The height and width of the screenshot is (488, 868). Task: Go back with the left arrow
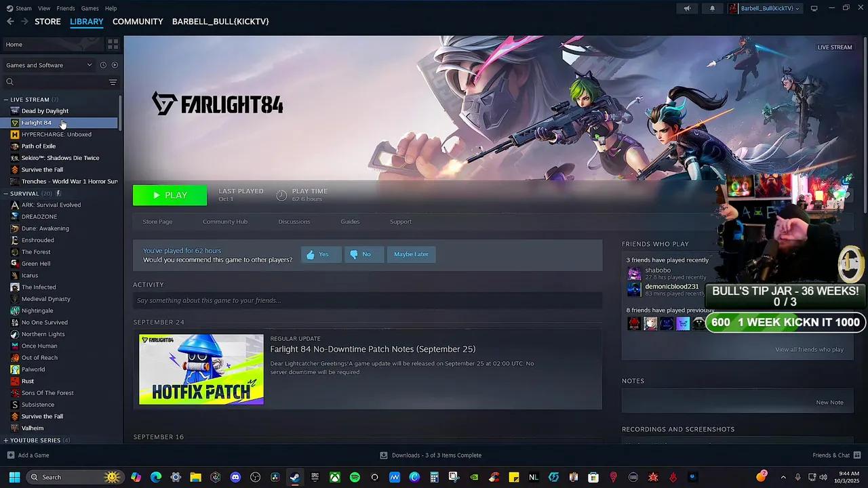click(x=10, y=22)
